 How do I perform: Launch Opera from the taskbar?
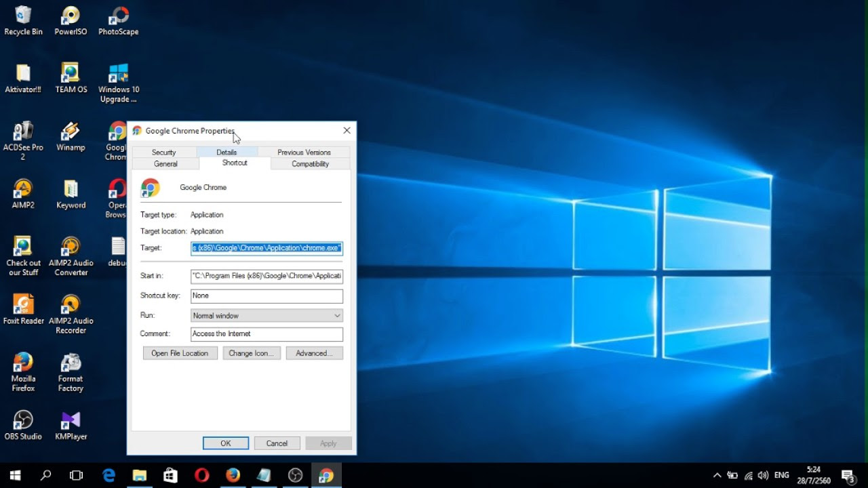(201, 475)
